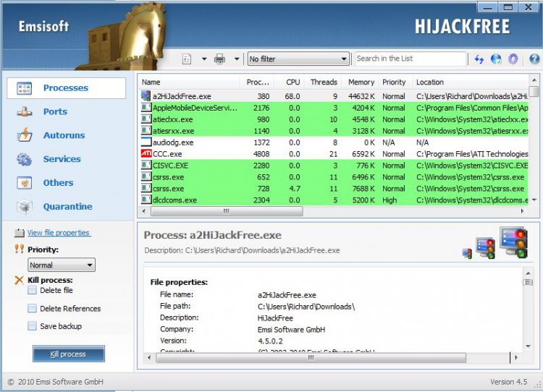Click the Autoruns lightning icon

(24, 135)
